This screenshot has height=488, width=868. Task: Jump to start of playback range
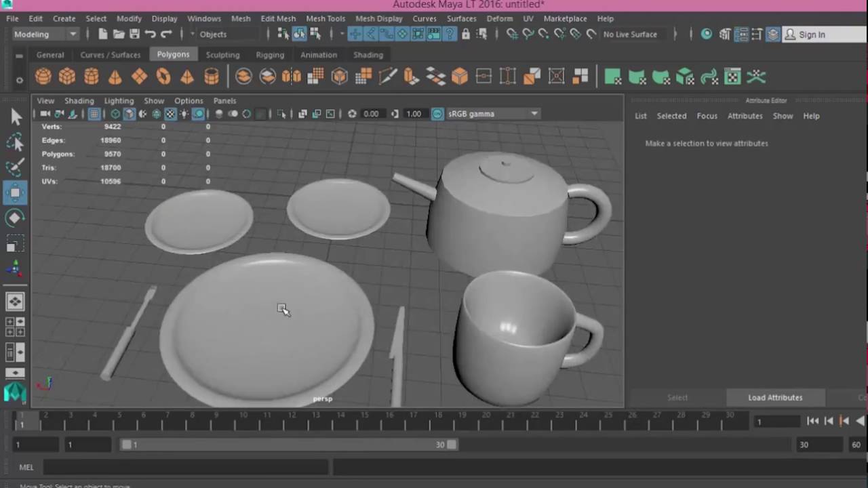[812, 421]
